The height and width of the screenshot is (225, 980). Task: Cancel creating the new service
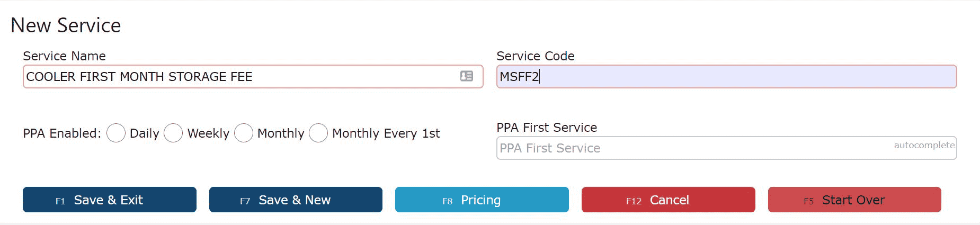[669, 200]
